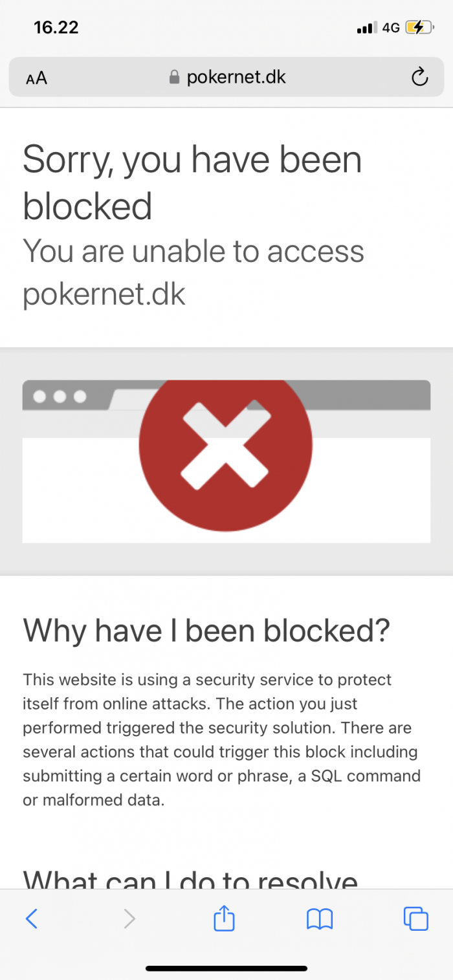Tap the reload page icon
The image size is (453, 980).
point(420,78)
